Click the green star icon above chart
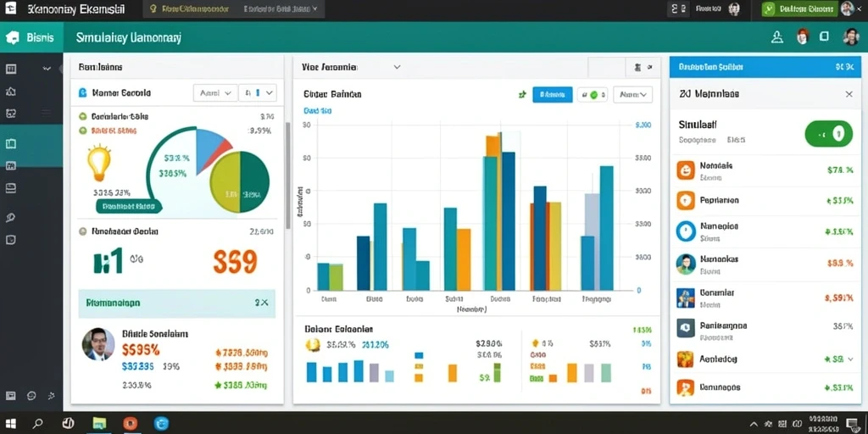868x434 pixels. click(x=521, y=95)
